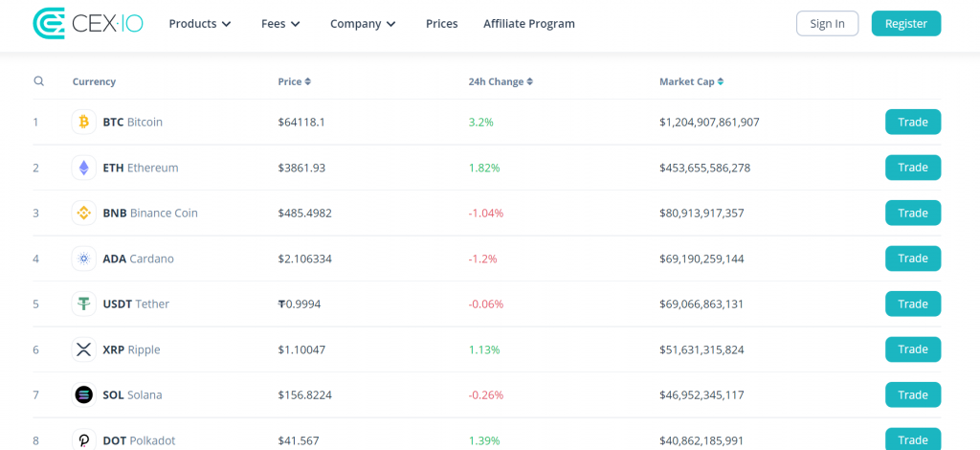Click Cardano 24h change -1.2%
This screenshot has height=450, width=980.
tap(482, 259)
